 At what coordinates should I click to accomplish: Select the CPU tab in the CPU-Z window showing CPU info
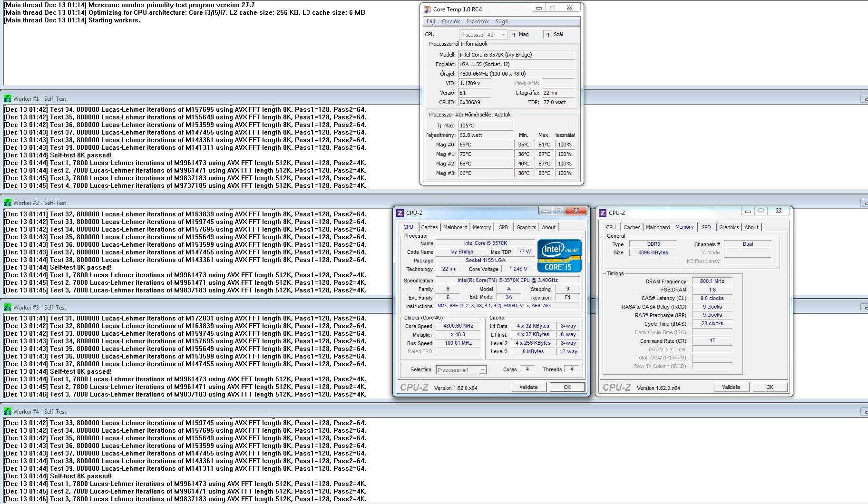click(x=409, y=227)
